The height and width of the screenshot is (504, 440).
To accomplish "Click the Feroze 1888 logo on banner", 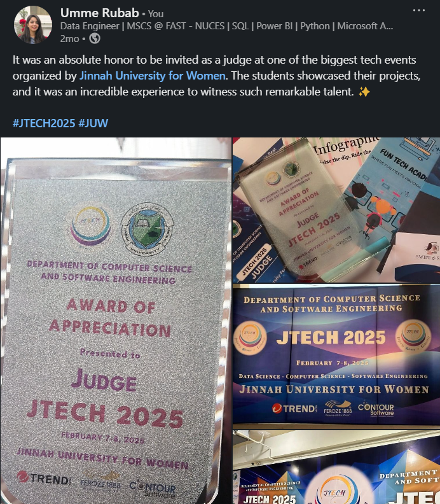I will coord(338,408).
